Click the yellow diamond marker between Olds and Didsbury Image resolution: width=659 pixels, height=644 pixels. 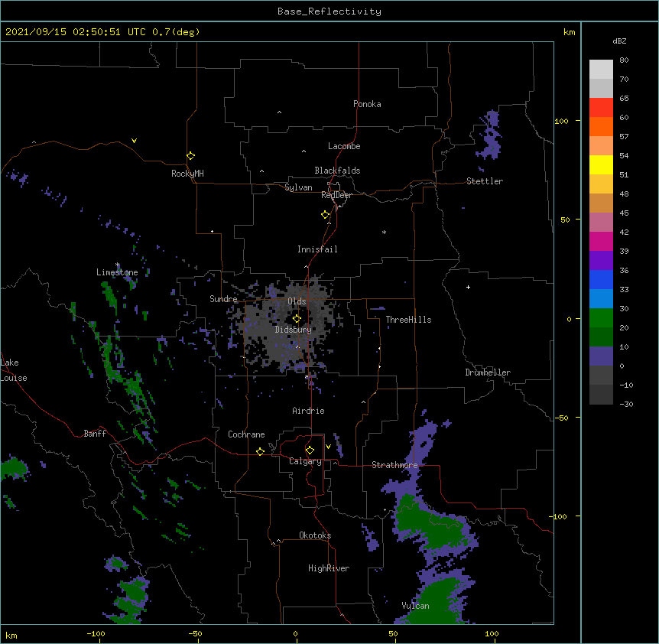point(297,318)
